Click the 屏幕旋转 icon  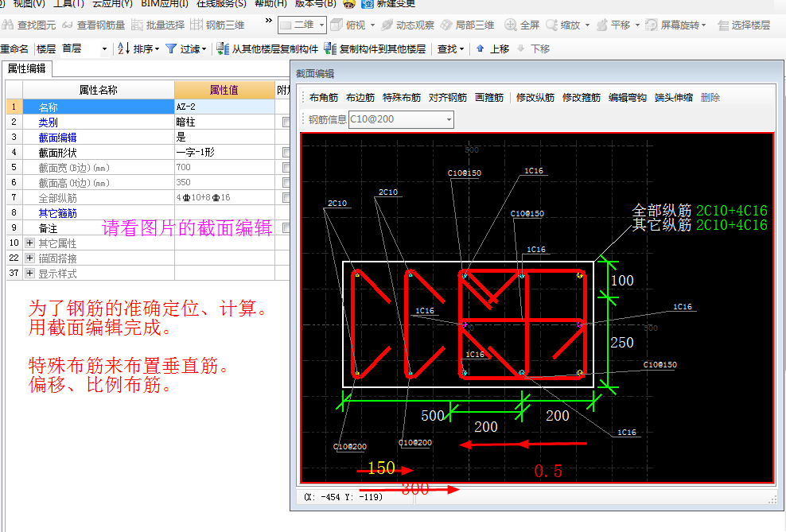pos(652,25)
